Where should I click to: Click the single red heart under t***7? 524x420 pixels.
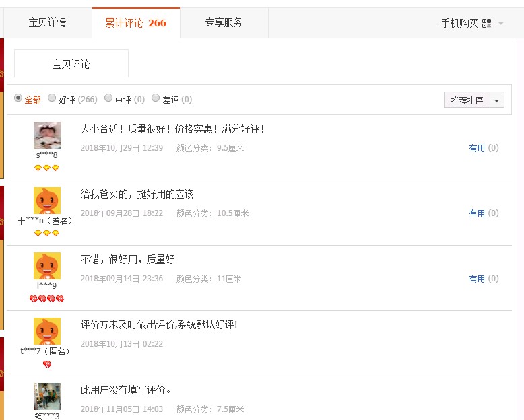[47, 364]
